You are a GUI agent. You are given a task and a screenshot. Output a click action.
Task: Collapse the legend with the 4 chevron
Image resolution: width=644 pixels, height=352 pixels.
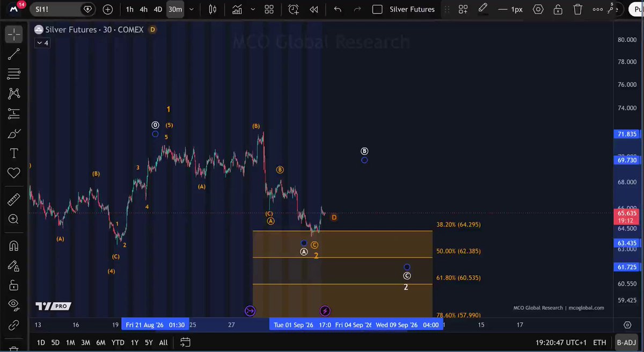(42, 43)
